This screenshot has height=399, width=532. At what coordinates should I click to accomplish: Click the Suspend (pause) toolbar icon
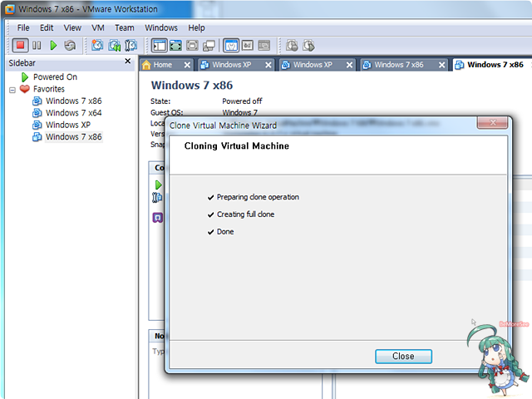(37, 45)
